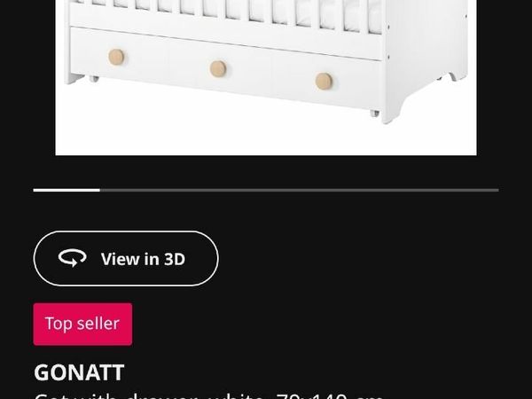The width and height of the screenshot is (532, 399).
Task: Tap the white drawer front between knobs
Action: (271, 73)
